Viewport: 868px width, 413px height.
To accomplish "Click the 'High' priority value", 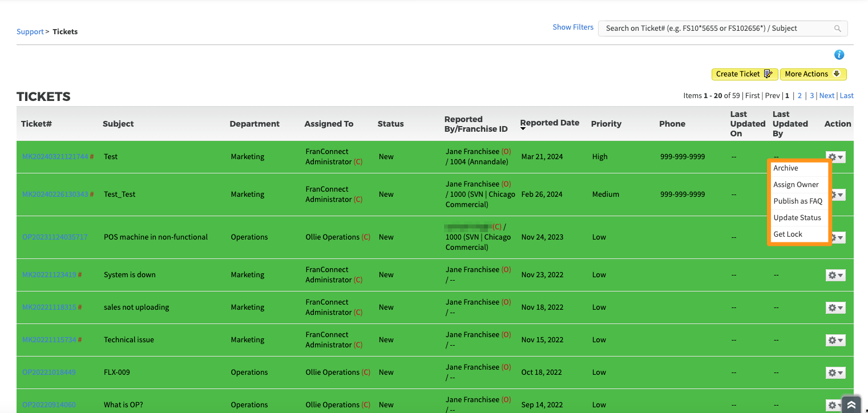I will coord(600,157).
